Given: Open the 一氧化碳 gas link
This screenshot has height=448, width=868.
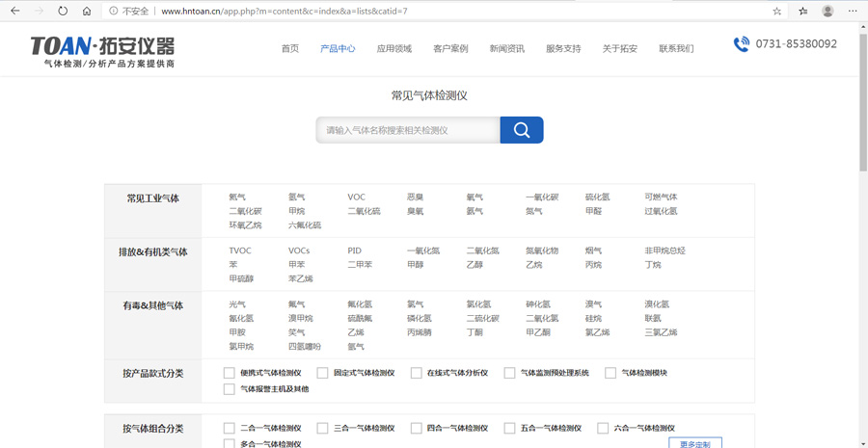Looking at the screenshot, I should [542, 197].
